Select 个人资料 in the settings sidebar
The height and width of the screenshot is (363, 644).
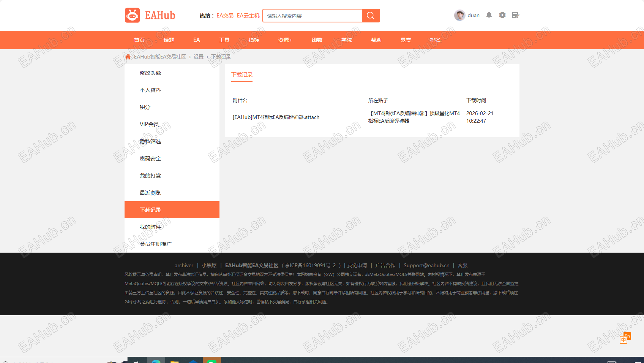(172, 90)
